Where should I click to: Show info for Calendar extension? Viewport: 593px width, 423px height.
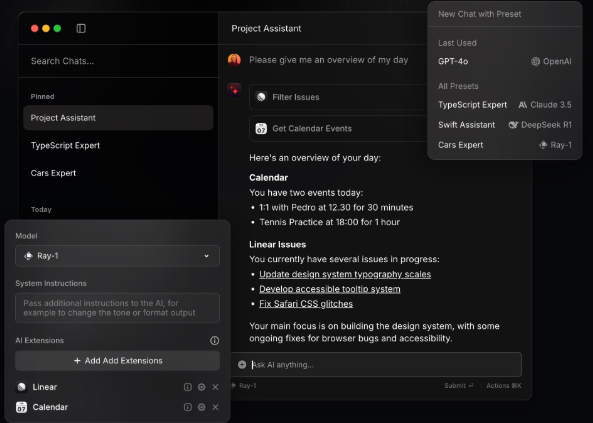click(x=188, y=407)
